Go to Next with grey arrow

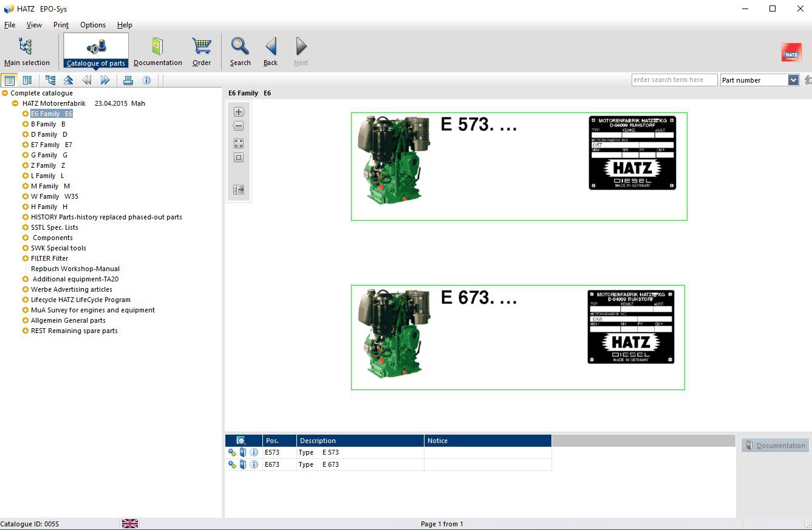coord(301,52)
